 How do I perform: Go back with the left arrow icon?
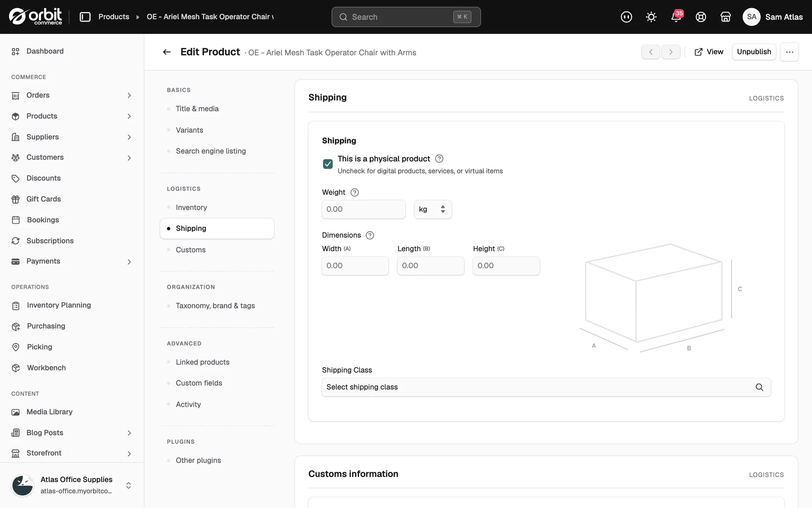(x=167, y=52)
